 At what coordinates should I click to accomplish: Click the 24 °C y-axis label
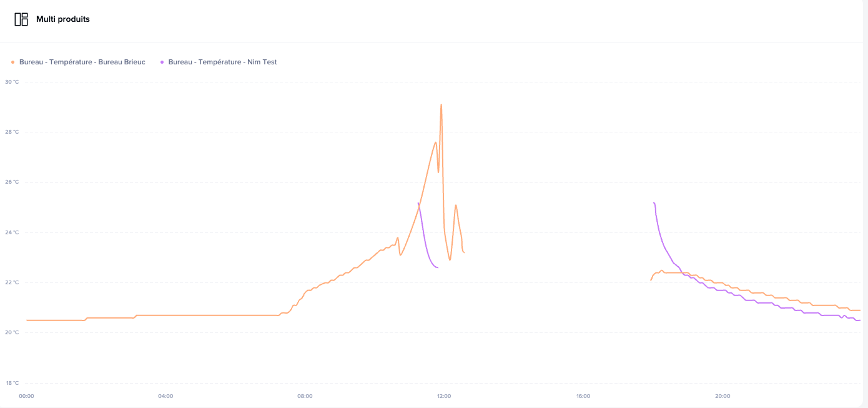(x=12, y=232)
